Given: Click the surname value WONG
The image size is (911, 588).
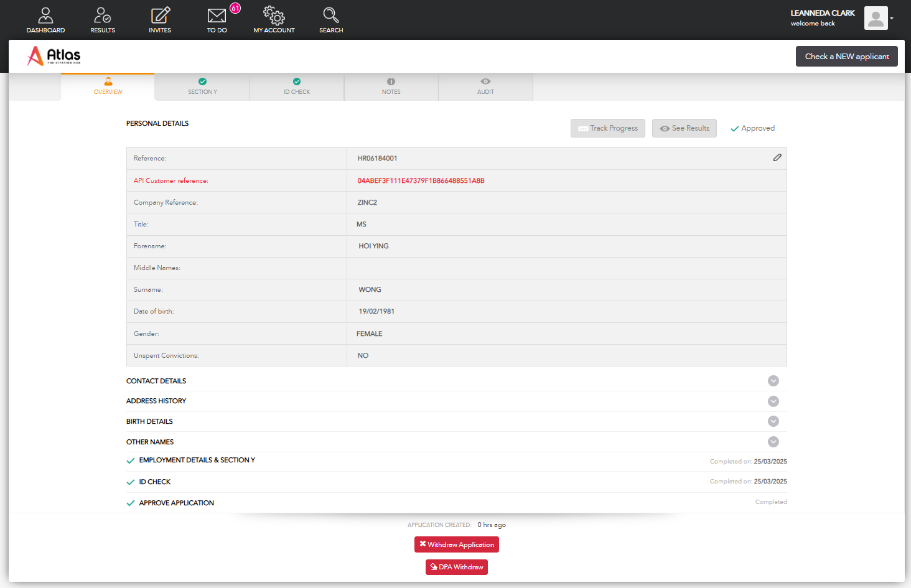Looking at the screenshot, I should pyautogui.click(x=370, y=290).
